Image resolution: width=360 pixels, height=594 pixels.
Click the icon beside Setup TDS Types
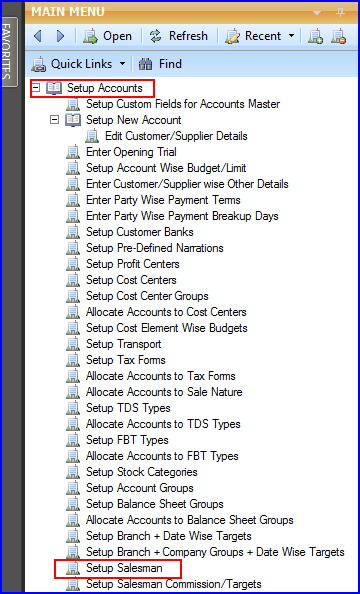(73, 408)
